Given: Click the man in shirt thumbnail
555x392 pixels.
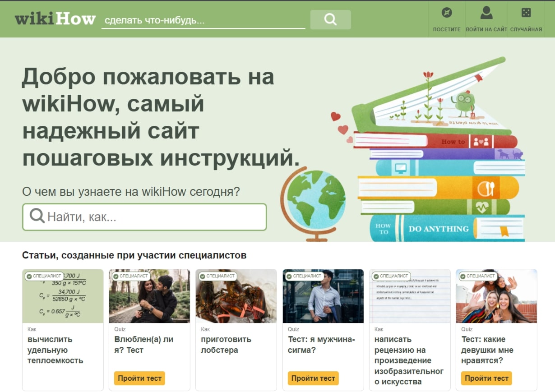Looking at the screenshot, I should pyautogui.click(x=323, y=296).
